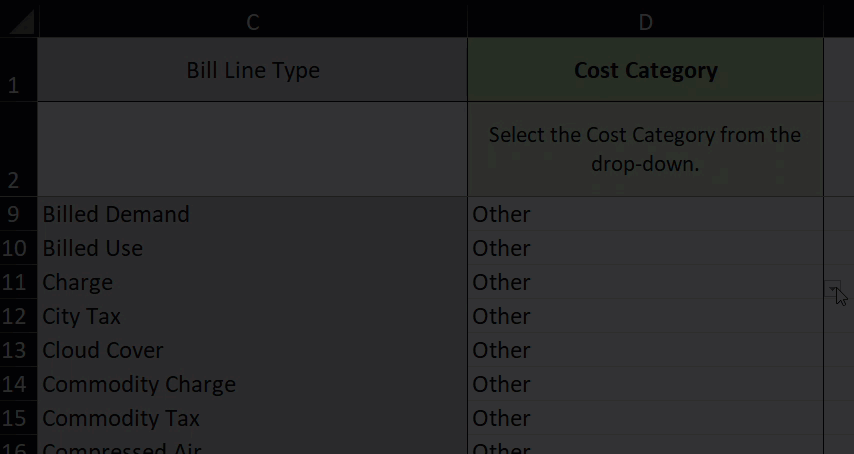Select column D header
Image resolution: width=854 pixels, height=454 pixels.
[x=645, y=22]
